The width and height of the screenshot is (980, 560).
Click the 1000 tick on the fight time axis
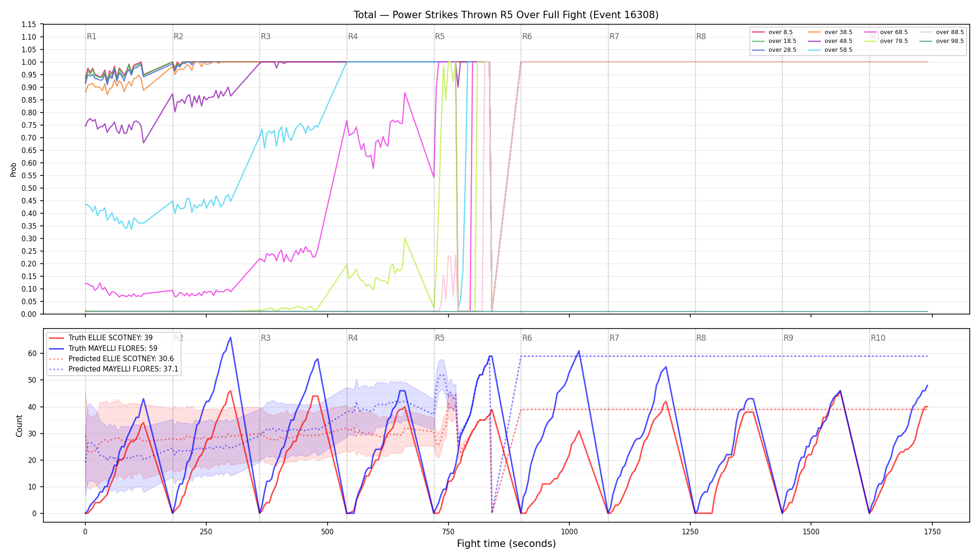pos(569,532)
